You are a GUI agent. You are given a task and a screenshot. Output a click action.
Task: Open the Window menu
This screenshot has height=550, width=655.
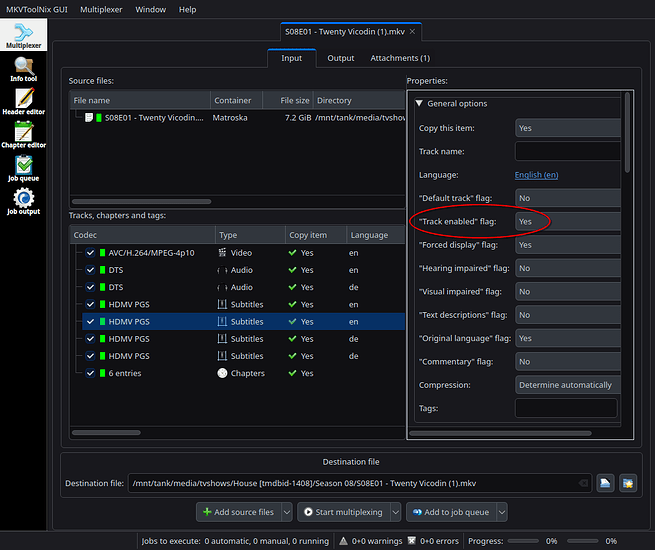pos(150,9)
